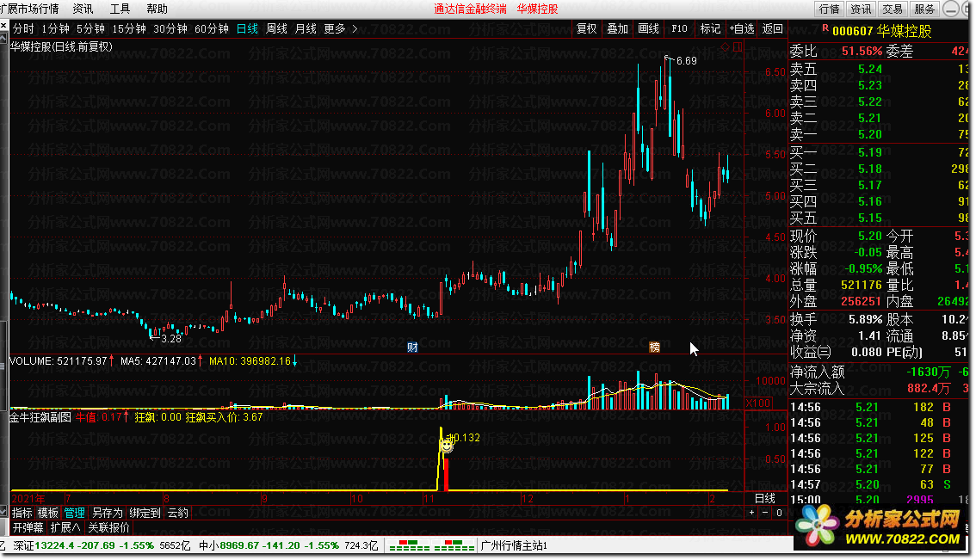
Task: Click the 中小 index quote in status bar
Action: [288, 545]
